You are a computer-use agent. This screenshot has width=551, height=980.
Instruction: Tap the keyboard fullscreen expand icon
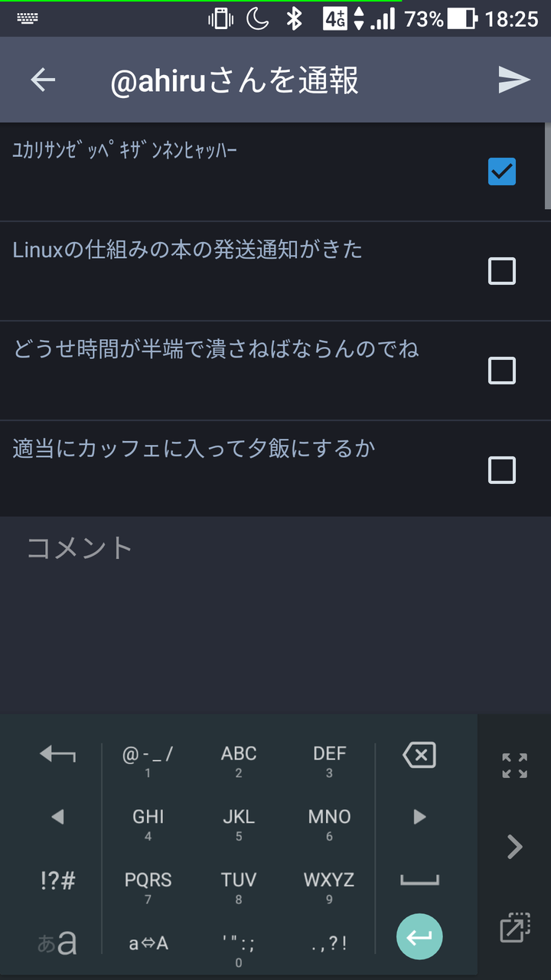(x=514, y=765)
